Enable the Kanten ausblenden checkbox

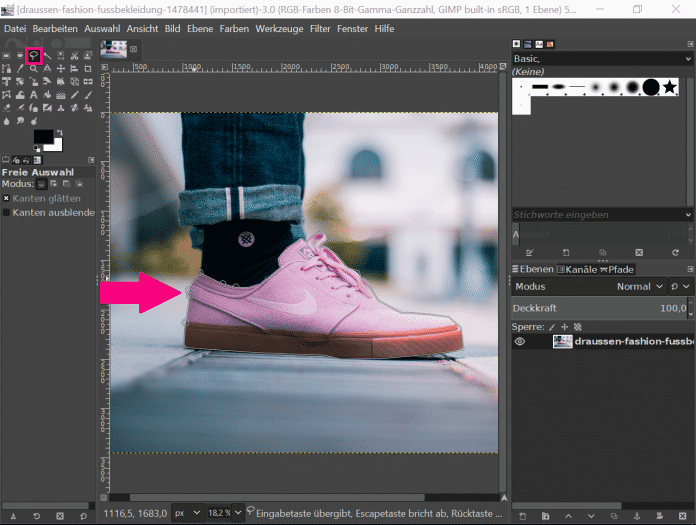[x=6, y=212]
